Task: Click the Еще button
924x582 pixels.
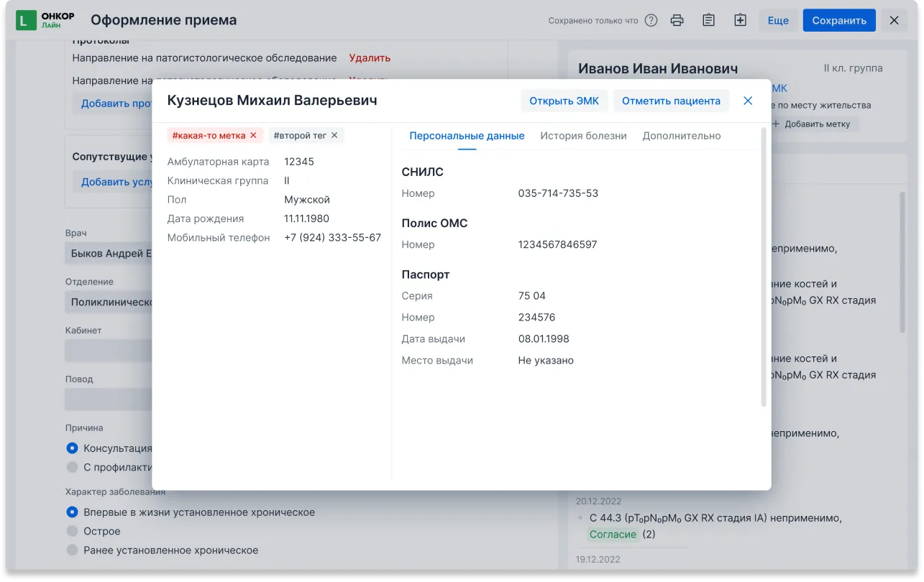Action: 778,20
